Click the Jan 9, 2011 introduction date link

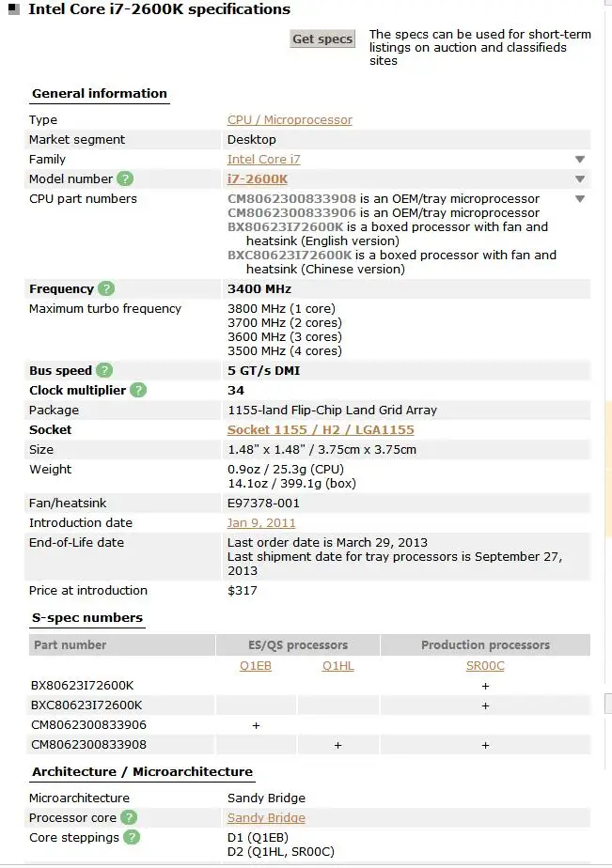click(261, 522)
